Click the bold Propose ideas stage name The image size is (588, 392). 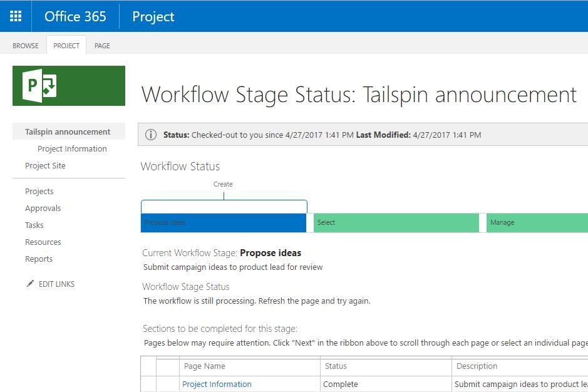point(271,253)
